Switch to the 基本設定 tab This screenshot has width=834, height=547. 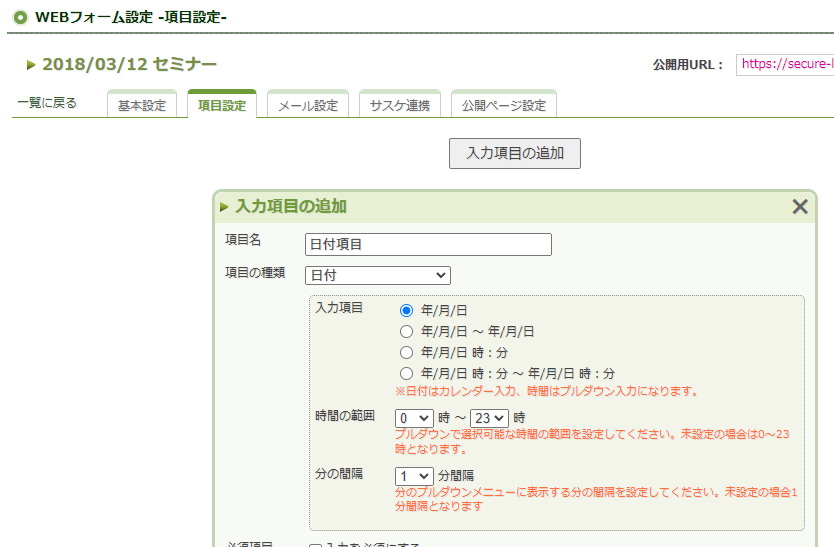142,105
